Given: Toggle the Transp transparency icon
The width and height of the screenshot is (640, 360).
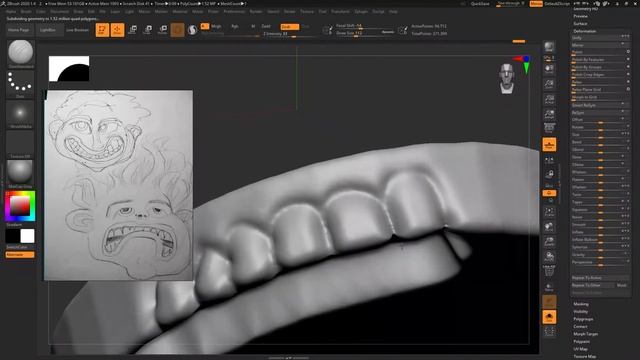Looking at the screenshot, I should pos(549,287).
